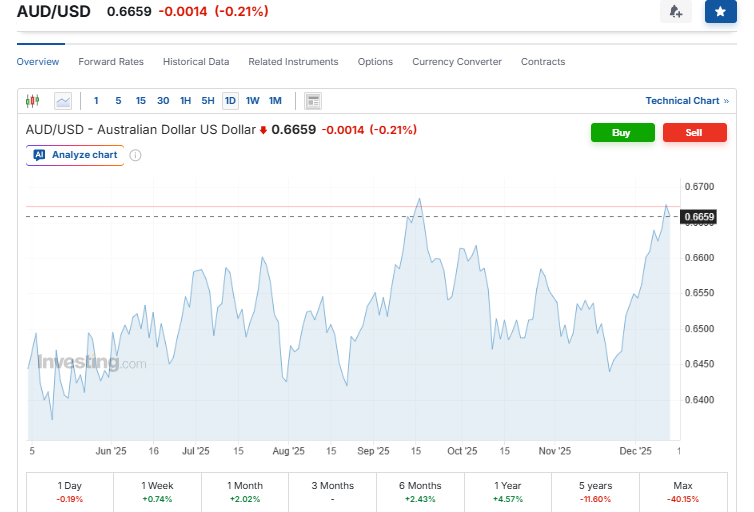Viewport: 754px width, 512px height.
Task: Click the green Buy button
Action: pos(623,133)
